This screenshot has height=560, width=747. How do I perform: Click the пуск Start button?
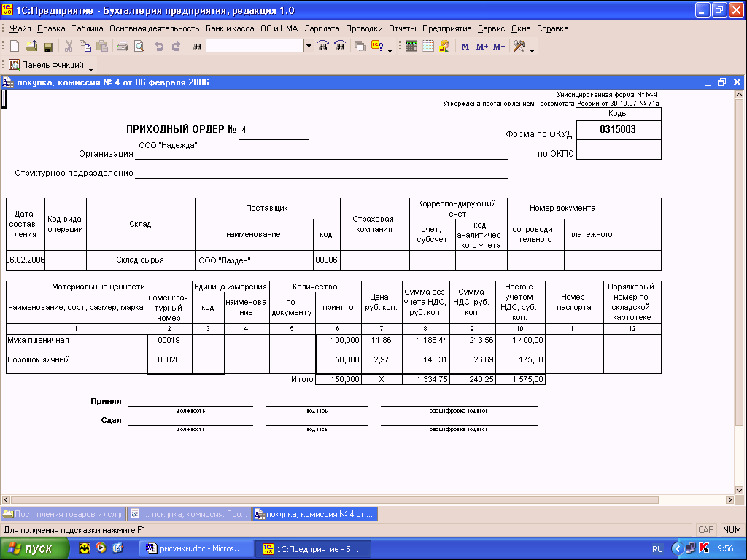[x=35, y=548]
